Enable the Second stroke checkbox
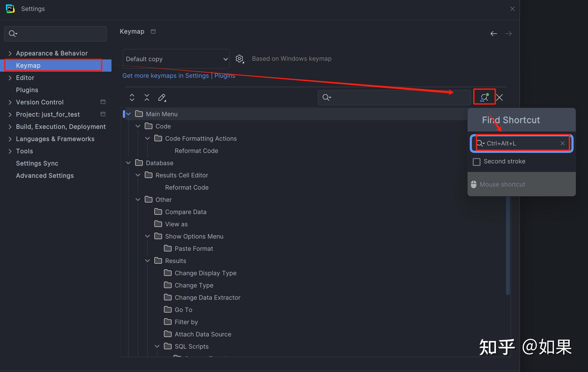 (x=477, y=162)
